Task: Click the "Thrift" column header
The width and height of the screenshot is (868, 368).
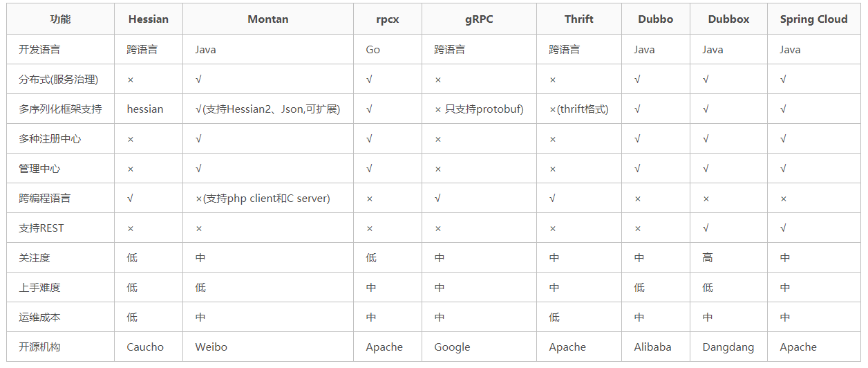Action: point(578,19)
